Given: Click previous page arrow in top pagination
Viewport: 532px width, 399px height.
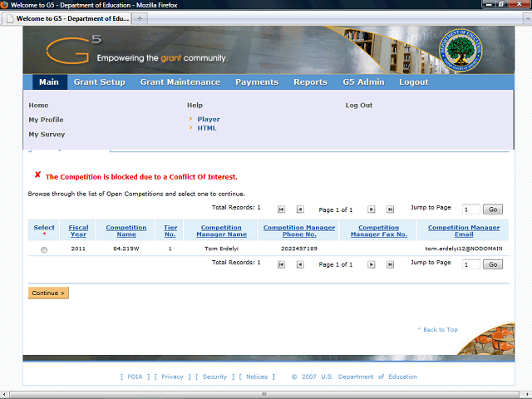Looking at the screenshot, I should click(x=300, y=209).
